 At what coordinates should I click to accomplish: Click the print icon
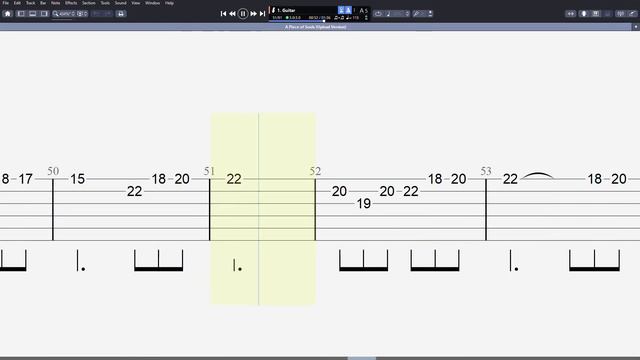click(121, 14)
